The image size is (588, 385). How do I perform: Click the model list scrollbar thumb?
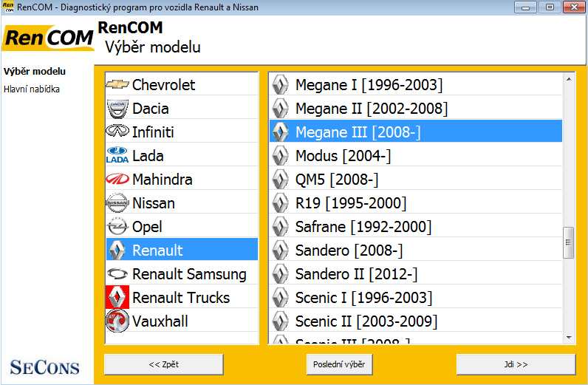click(568, 242)
